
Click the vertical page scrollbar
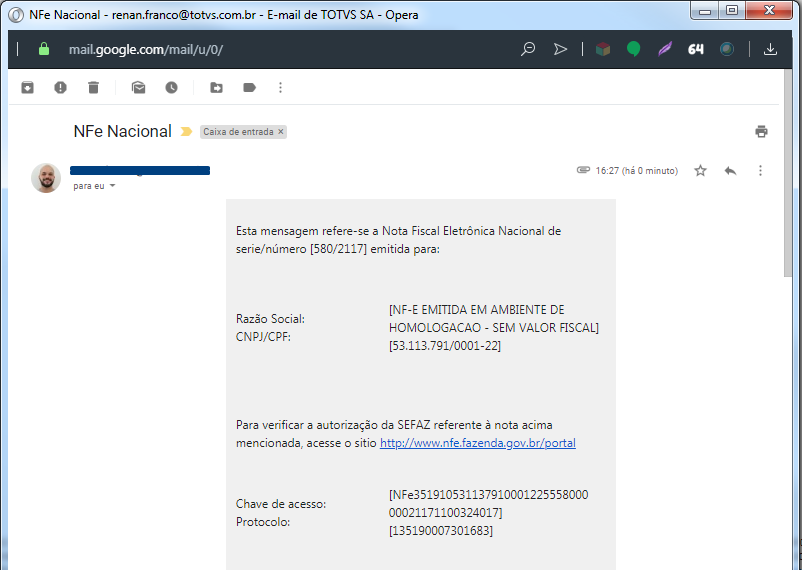pyautogui.click(x=788, y=174)
